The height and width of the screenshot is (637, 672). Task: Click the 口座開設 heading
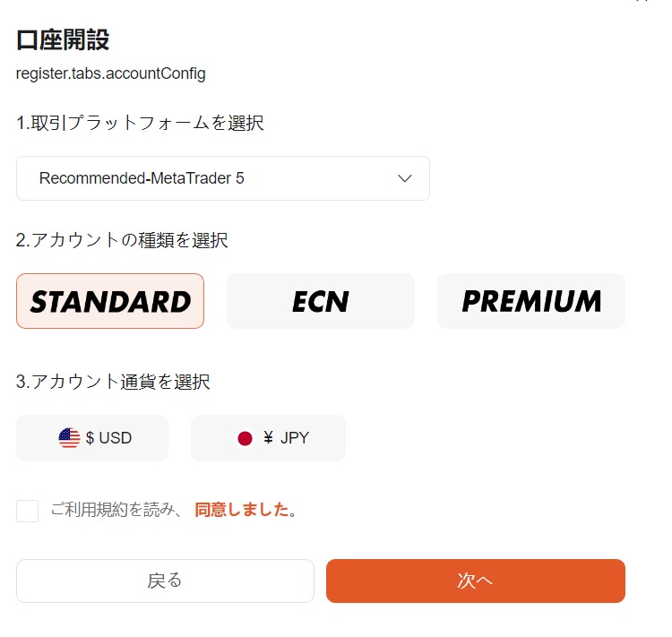pyautogui.click(x=63, y=39)
